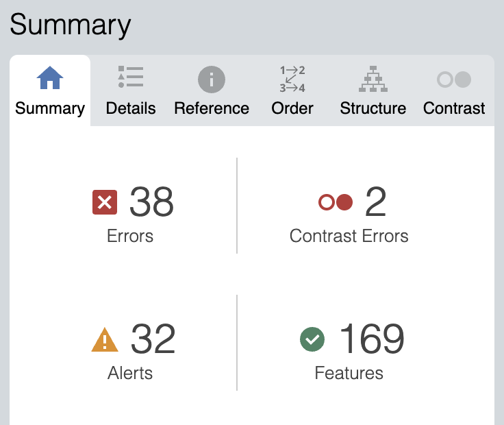Viewport: 504px width, 425px height.
Task: Click the red X Errors icon
Action: pos(105,202)
